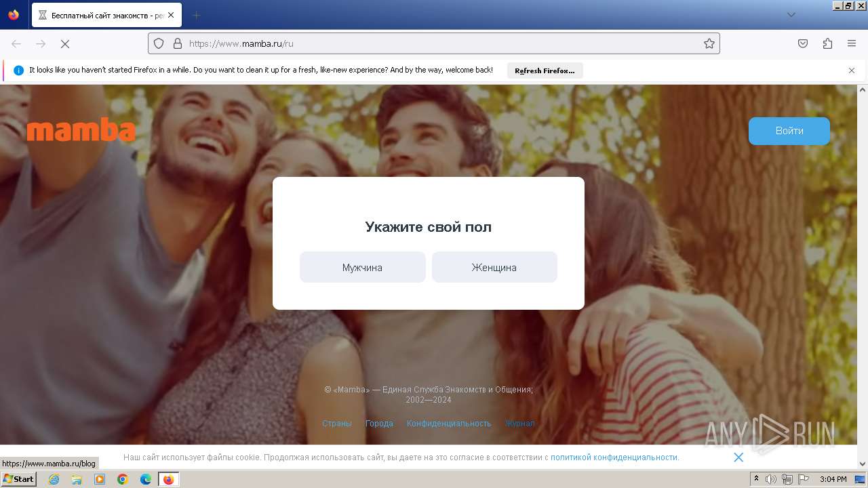Viewport: 868px width, 488px height.
Task: Open network status tray icon
Action: tap(787, 479)
